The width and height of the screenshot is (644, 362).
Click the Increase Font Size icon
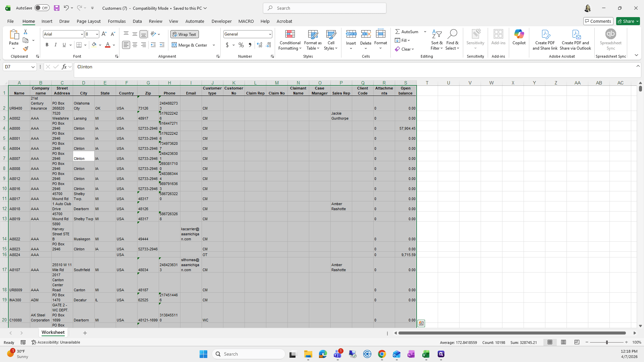[x=104, y=34]
